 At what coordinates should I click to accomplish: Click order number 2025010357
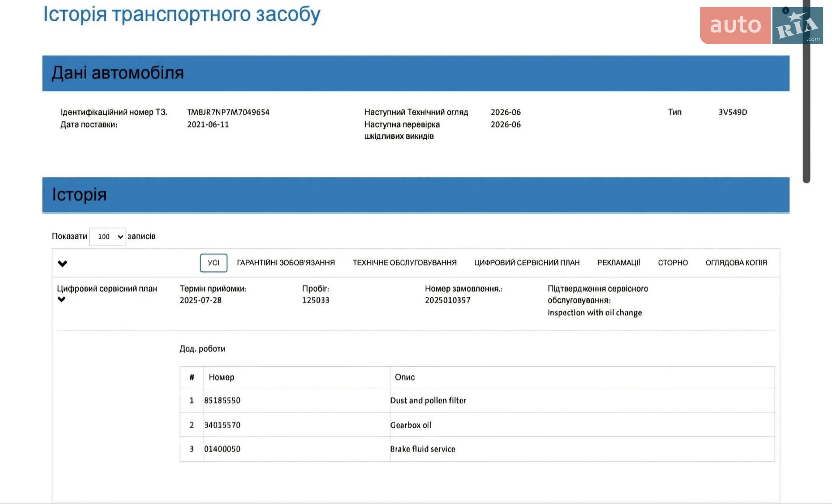tap(448, 300)
